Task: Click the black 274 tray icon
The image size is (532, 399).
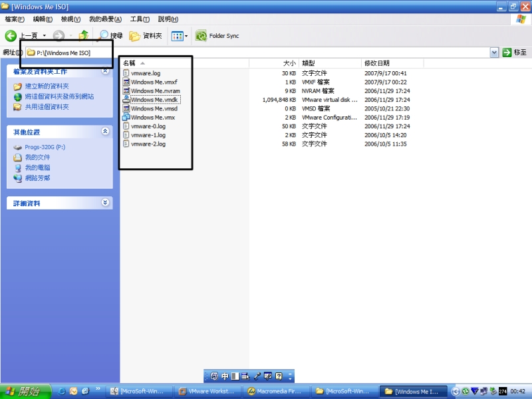Action: pos(503,391)
